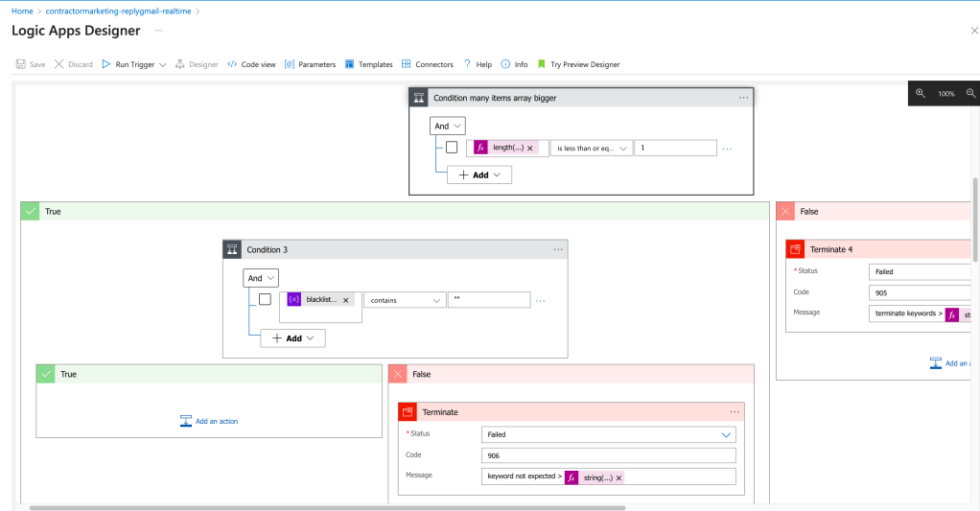This screenshot has height=511, width=980.
Task: Click the Save icon in toolbar
Action: click(21, 64)
